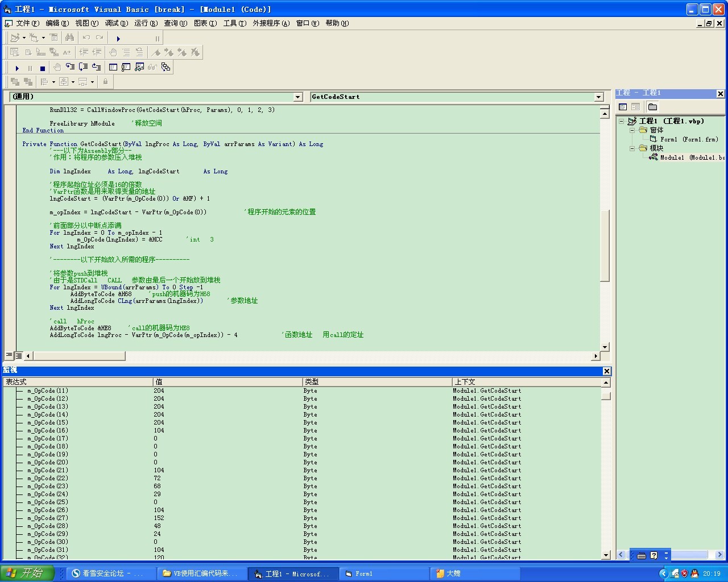
Task: Switch to Procedure View at code pane bottom
Action: coord(9,355)
